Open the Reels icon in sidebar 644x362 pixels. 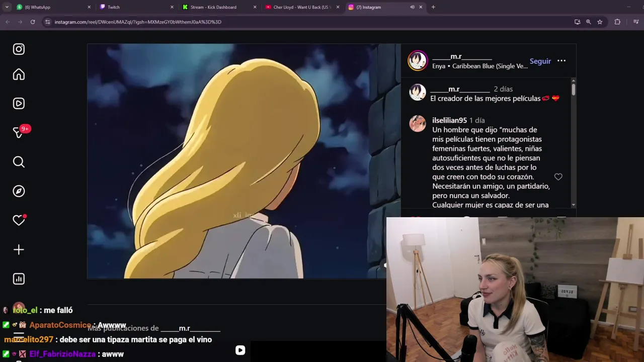tap(19, 103)
